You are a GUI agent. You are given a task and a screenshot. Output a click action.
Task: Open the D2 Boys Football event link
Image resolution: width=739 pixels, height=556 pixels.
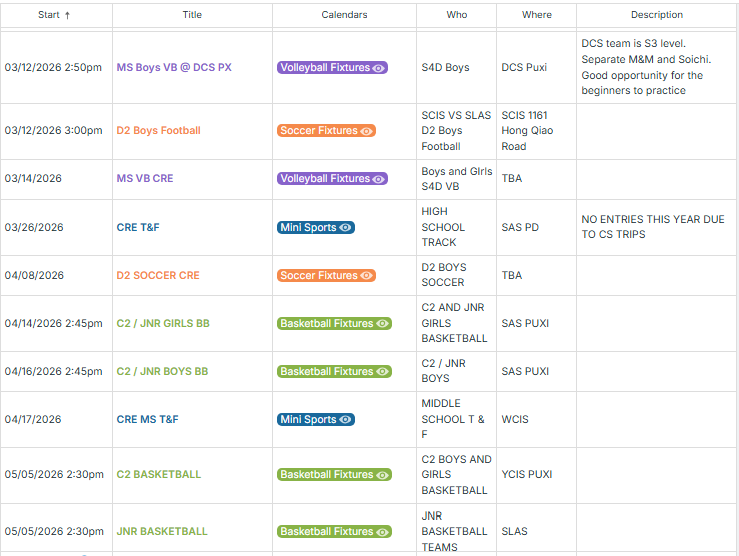tap(158, 131)
